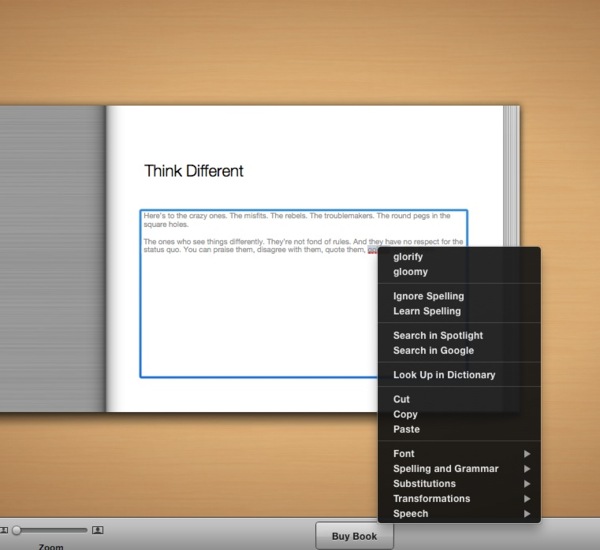Select Learn Spelling in context menu
600x550 pixels.
(459, 311)
